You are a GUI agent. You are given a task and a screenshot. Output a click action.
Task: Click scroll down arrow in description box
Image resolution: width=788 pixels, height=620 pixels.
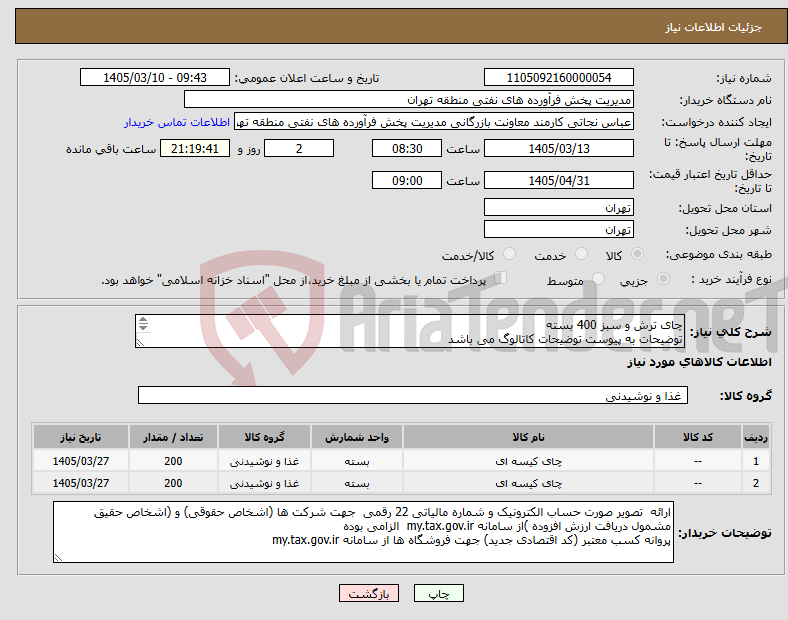click(143, 327)
